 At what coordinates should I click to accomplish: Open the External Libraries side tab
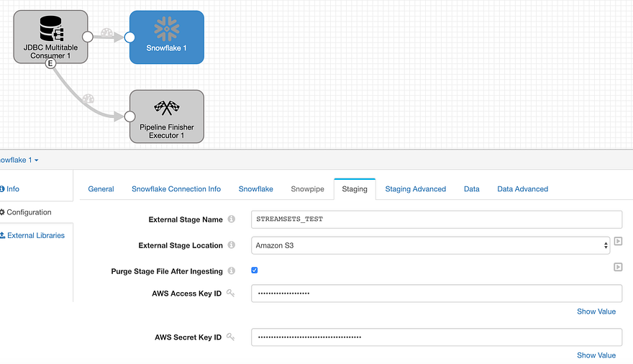pos(32,235)
